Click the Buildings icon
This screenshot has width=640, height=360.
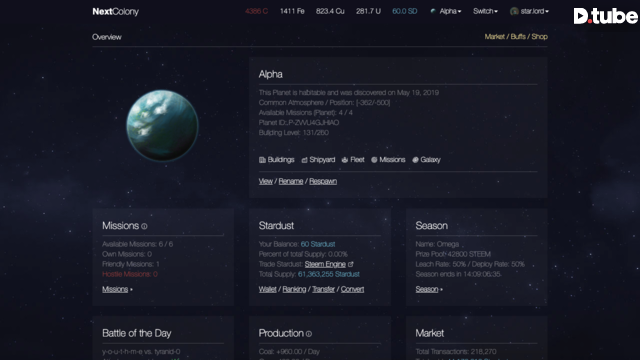pos(262,160)
